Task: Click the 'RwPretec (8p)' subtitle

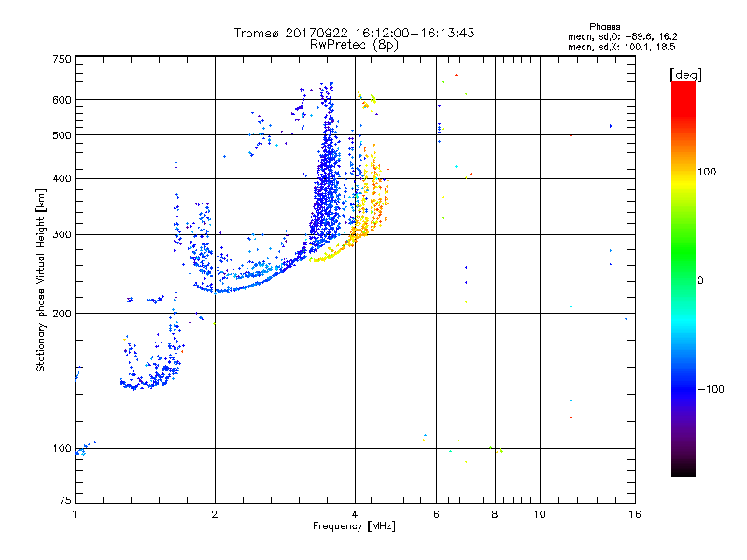Action: pos(354,45)
